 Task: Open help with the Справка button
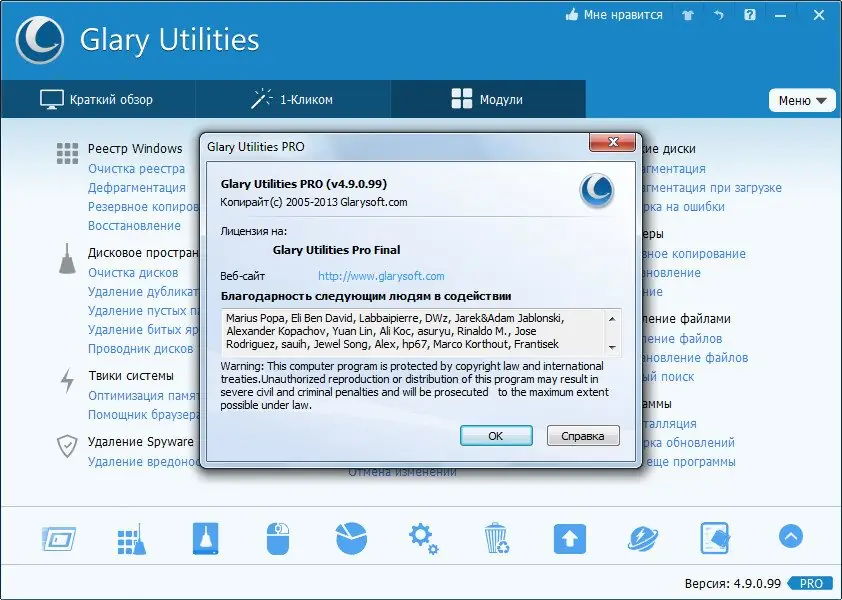583,435
